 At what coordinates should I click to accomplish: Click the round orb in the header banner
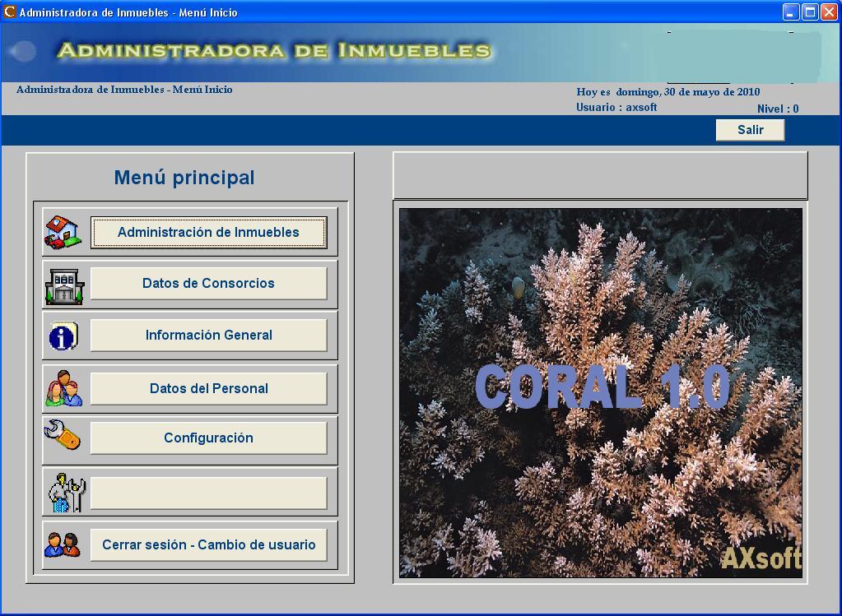point(23,51)
